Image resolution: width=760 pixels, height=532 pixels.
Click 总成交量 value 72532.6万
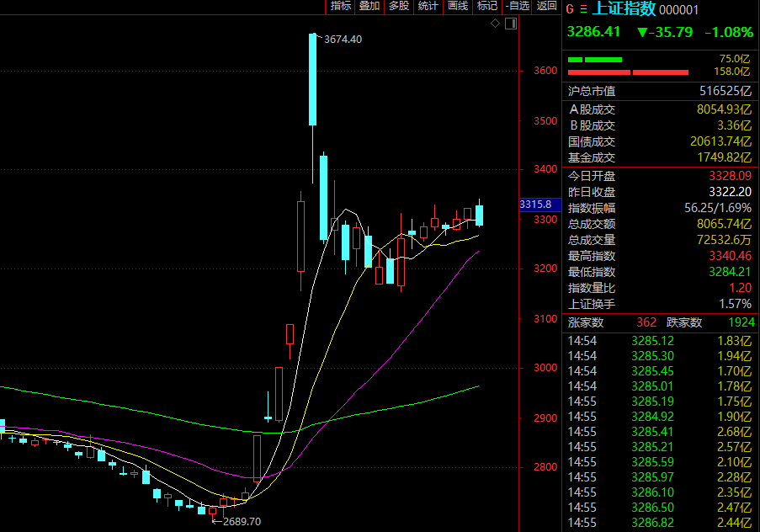click(x=724, y=240)
